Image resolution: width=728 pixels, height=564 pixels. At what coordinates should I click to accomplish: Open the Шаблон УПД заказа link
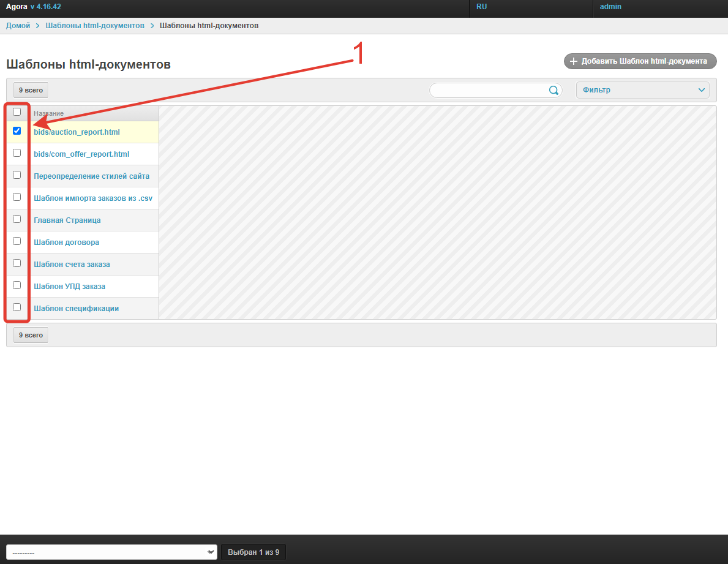tap(69, 287)
